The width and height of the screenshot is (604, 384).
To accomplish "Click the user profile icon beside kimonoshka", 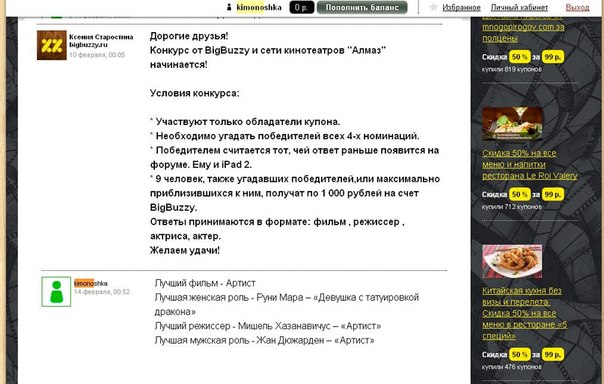I will click(x=229, y=7).
